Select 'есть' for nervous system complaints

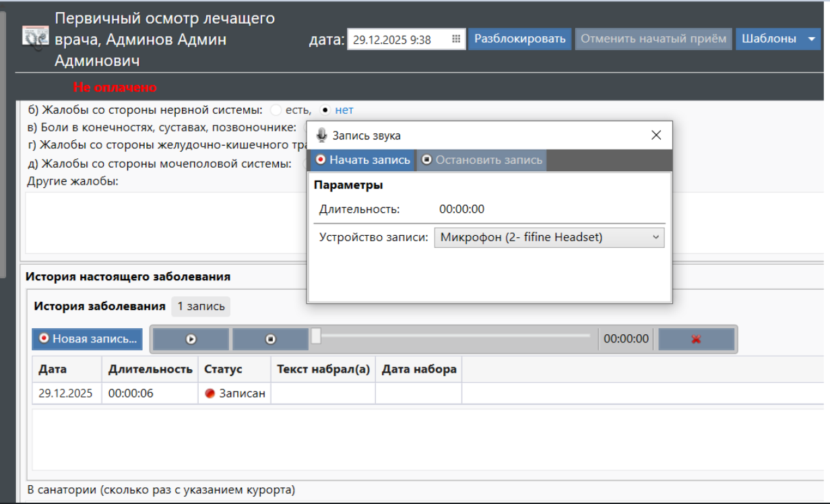[x=276, y=110]
